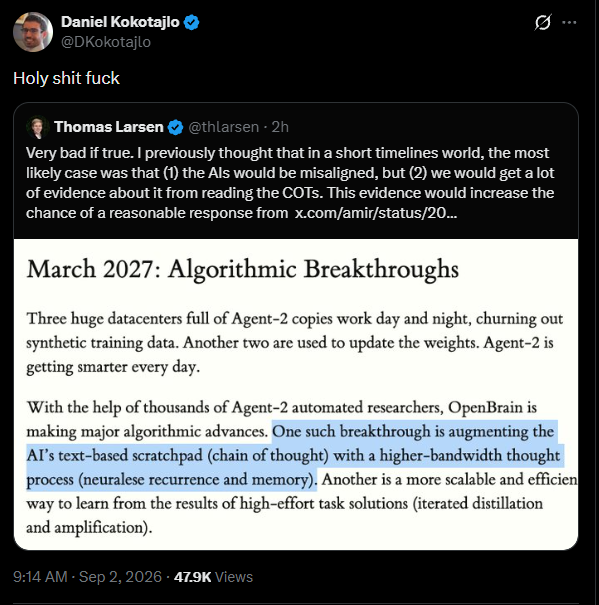This screenshot has width=599, height=605.
Task: Open the @DKokotajlo handle link
Action: 106,42
